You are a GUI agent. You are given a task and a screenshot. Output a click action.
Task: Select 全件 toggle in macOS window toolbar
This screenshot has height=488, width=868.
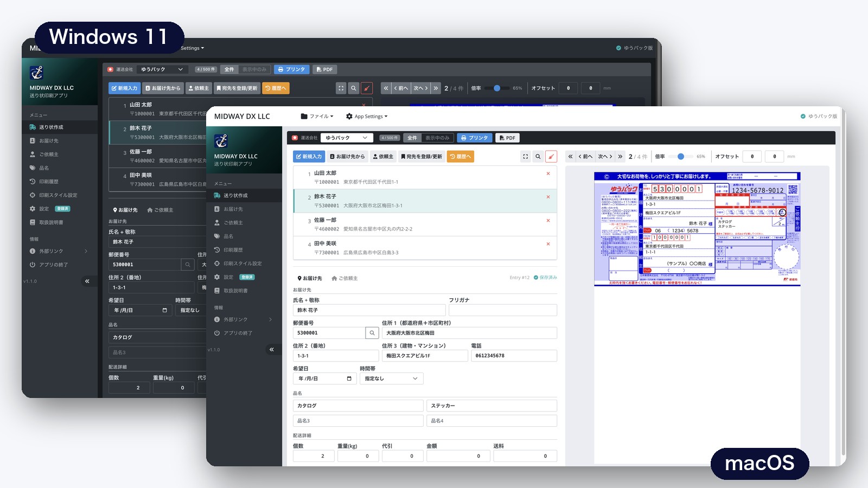[412, 138]
